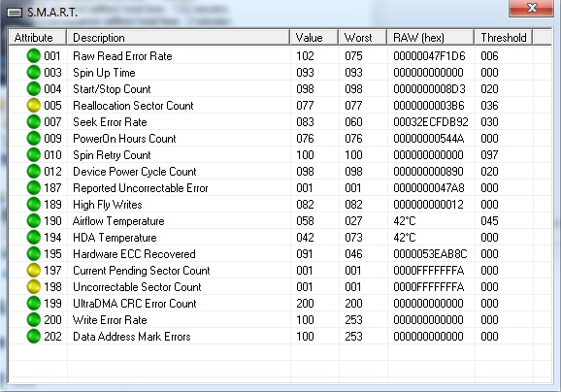Click the S.M.A.R.T. window title icon

click(x=15, y=13)
